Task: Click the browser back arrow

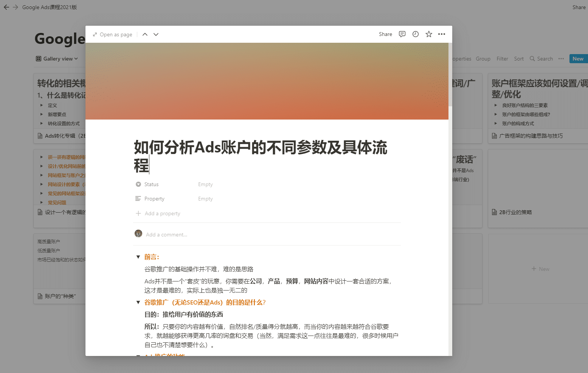Action: pyautogui.click(x=6, y=7)
